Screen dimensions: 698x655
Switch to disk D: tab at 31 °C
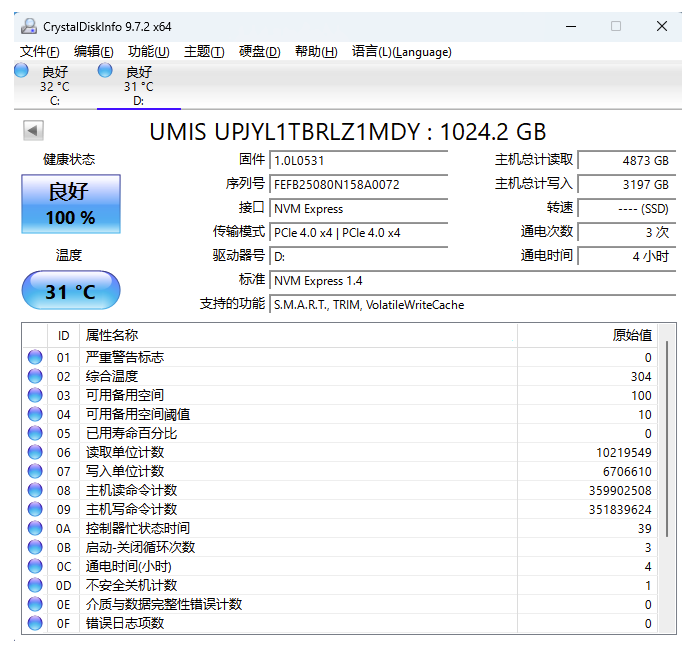138,85
